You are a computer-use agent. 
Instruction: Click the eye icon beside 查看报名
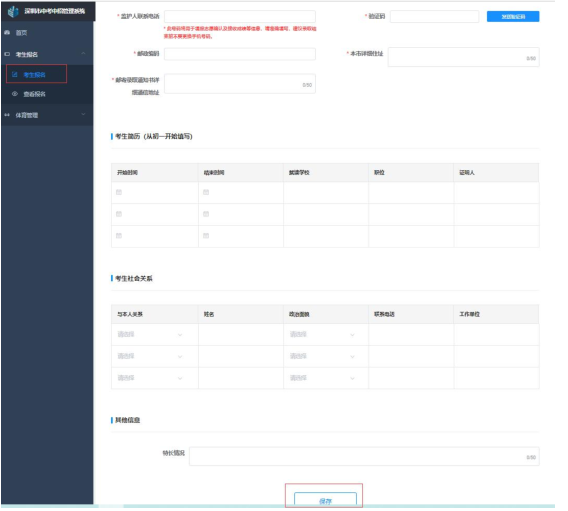point(15,94)
